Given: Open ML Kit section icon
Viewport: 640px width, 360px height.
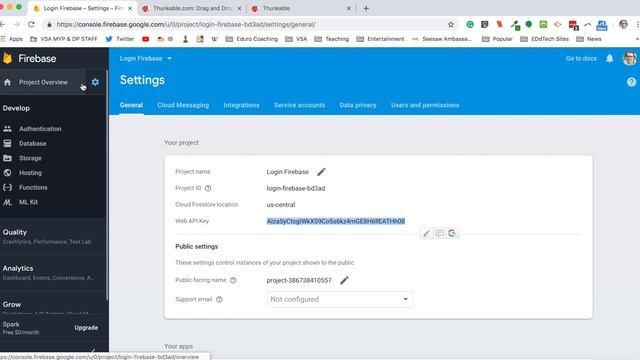Looking at the screenshot, I should pyautogui.click(x=7, y=202).
